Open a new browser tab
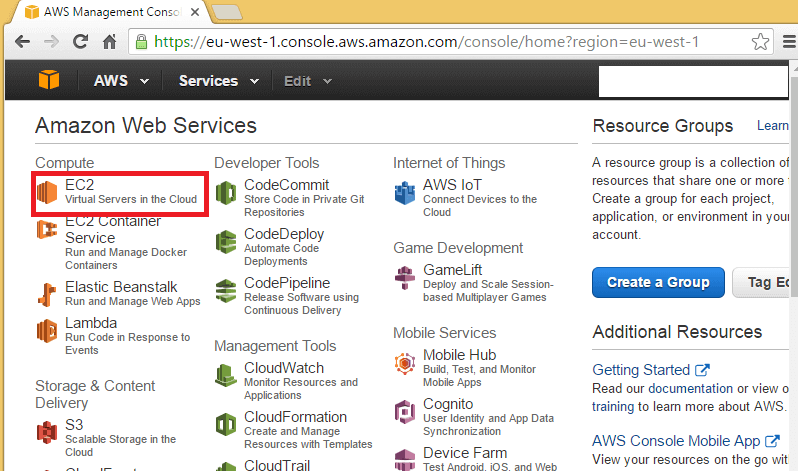The image size is (798, 471). 227,12
